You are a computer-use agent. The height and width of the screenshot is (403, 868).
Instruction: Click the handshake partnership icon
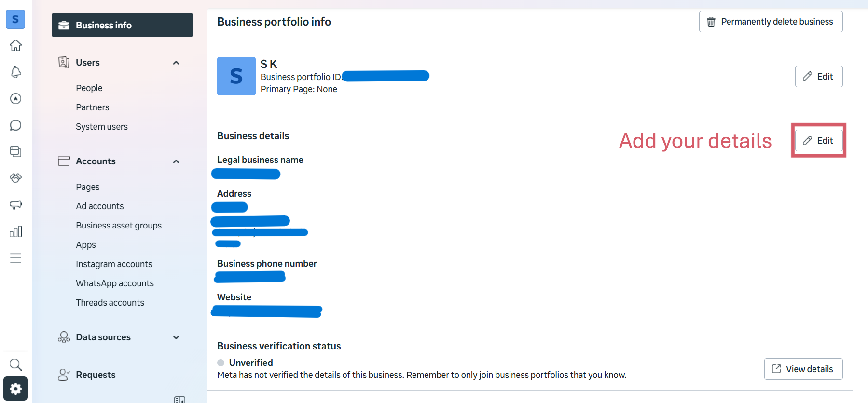coord(15,178)
